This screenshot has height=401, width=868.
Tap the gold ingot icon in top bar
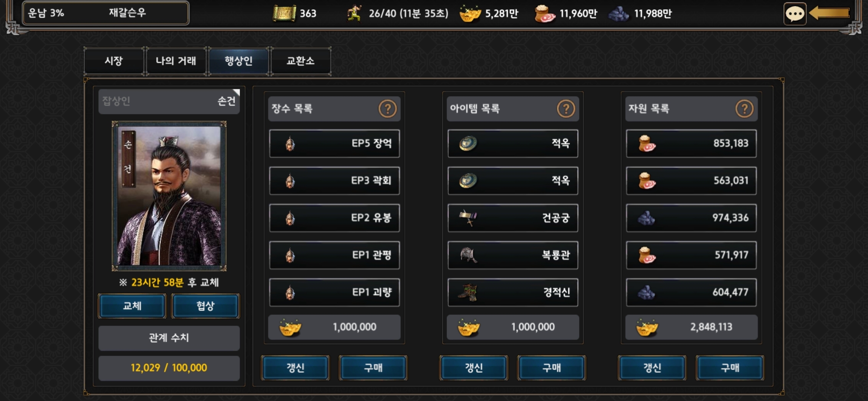click(470, 14)
